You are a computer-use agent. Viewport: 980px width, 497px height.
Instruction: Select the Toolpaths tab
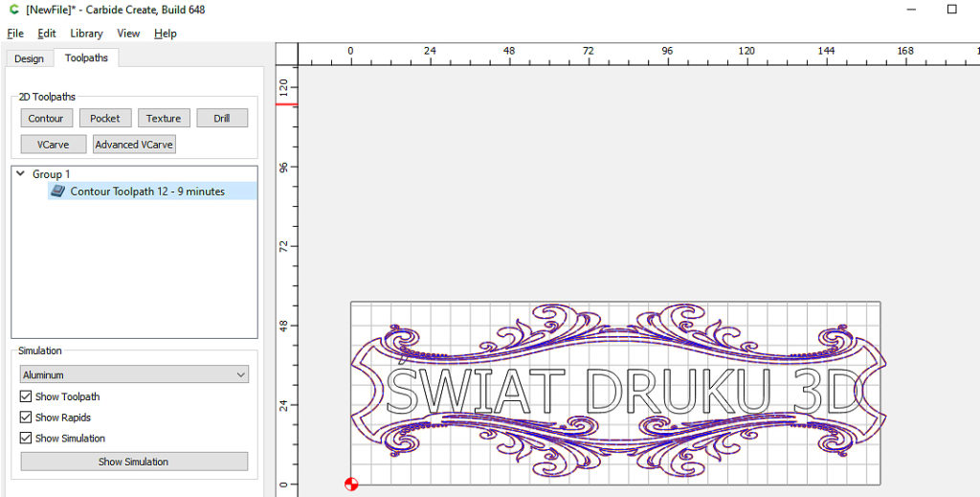coord(86,57)
